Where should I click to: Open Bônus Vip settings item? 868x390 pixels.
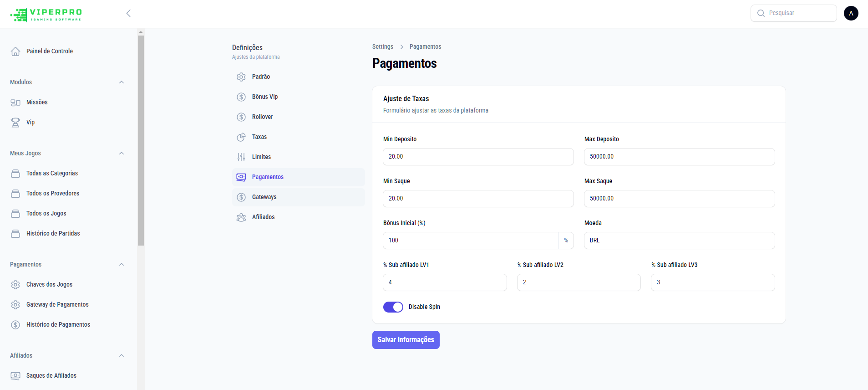[x=265, y=97]
